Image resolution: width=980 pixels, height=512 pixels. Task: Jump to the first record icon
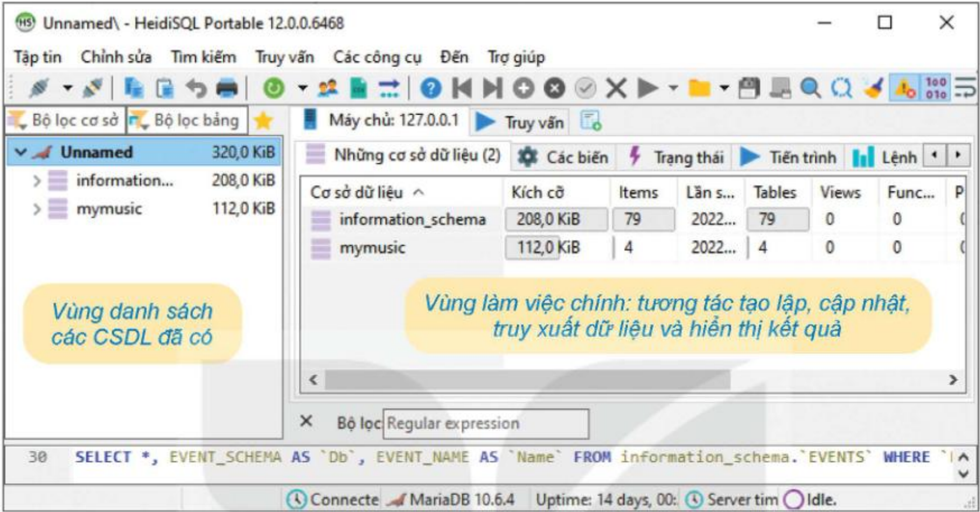coord(462,88)
